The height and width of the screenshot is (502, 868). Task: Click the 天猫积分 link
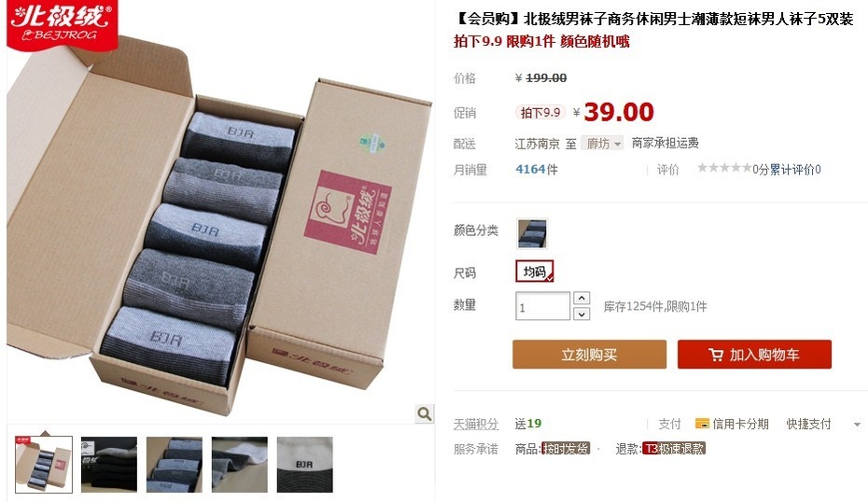(476, 425)
